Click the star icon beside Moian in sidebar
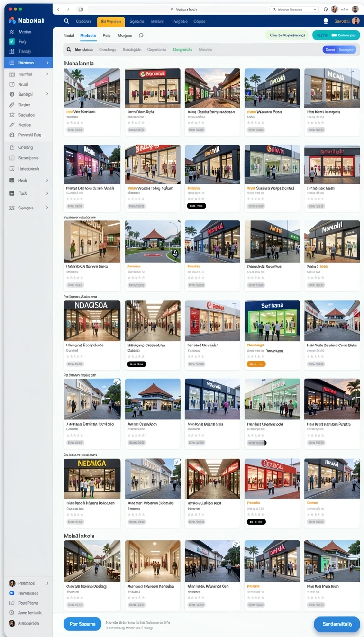 pyautogui.click(x=12, y=32)
